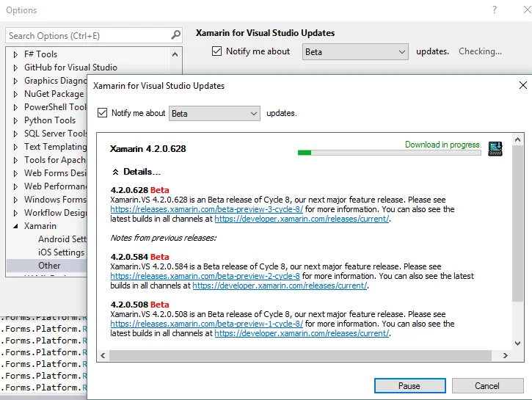532x400 pixels.
Task: Click the options tree scroll up arrow
Action: [175, 54]
